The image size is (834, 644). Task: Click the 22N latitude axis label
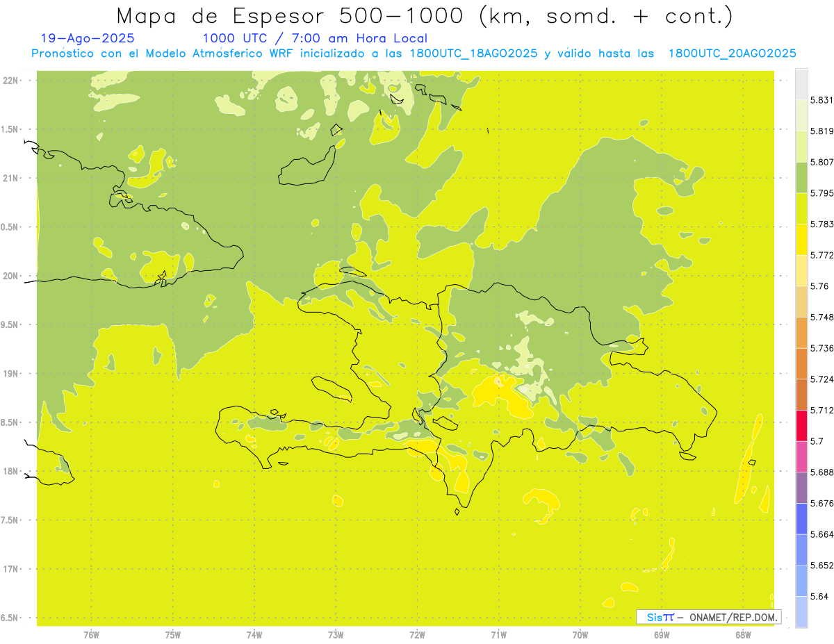click(x=10, y=81)
